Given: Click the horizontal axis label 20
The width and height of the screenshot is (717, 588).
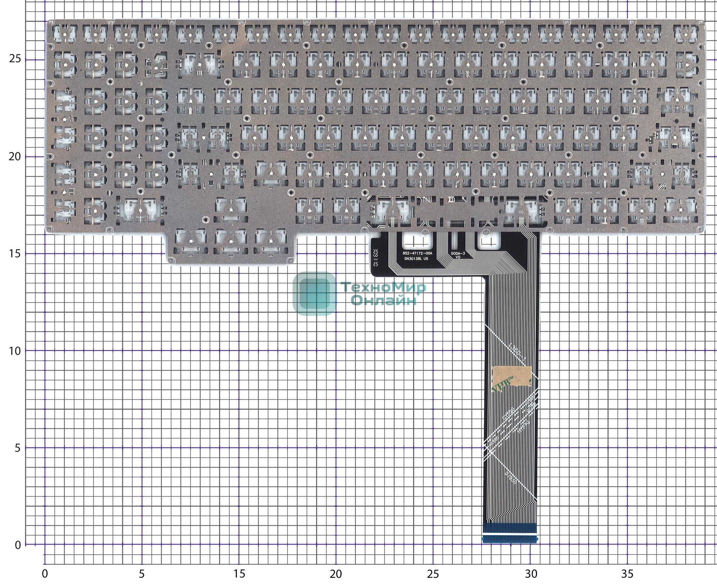Looking at the screenshot, I should coord(335,574).
